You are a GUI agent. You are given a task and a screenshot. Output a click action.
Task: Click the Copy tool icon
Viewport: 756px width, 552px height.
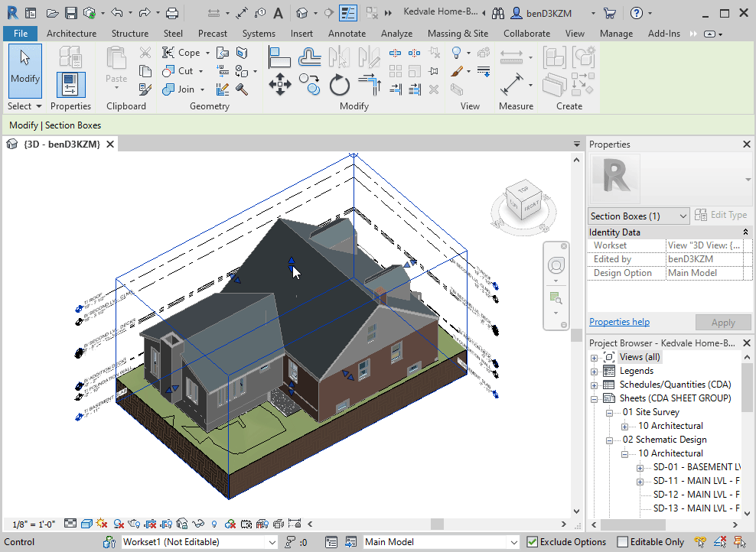tap(310, 85)
